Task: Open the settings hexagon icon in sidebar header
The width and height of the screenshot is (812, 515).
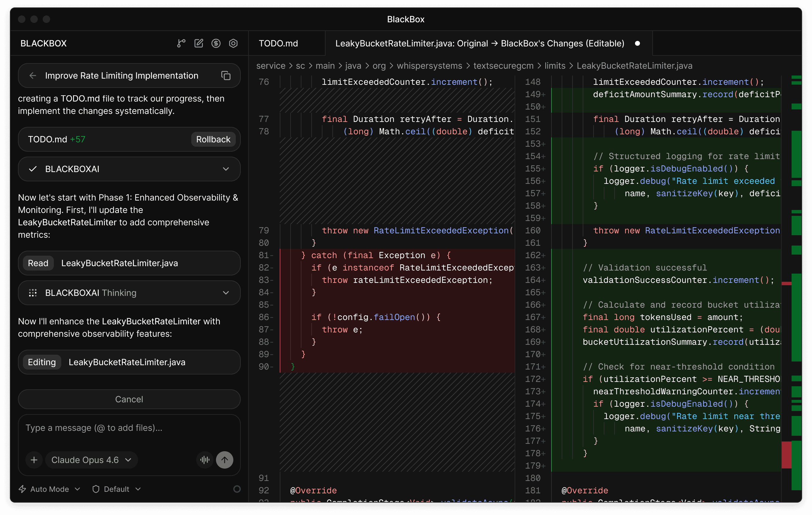Action: (x=233, y=43)
